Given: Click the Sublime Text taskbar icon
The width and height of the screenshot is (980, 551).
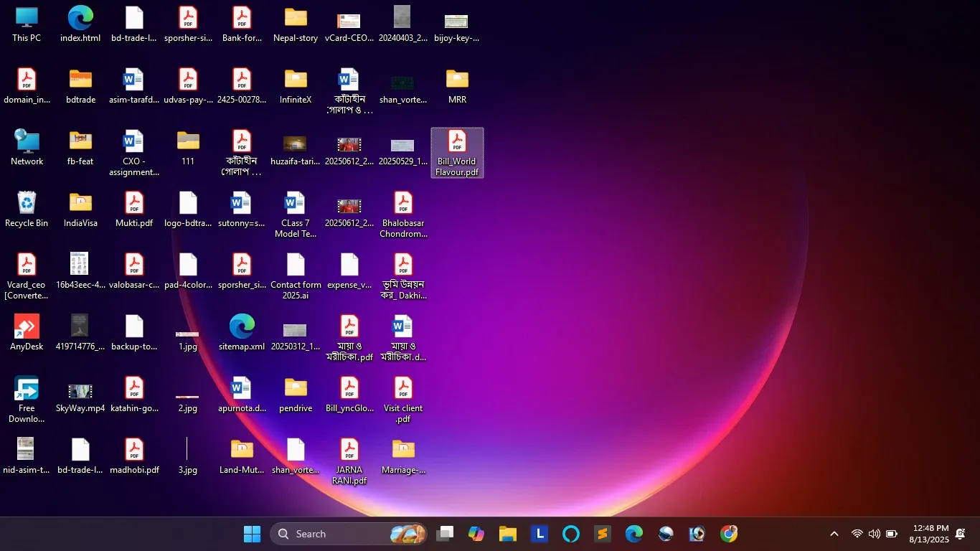Looking at the screenshot, I should coord(603,534).
